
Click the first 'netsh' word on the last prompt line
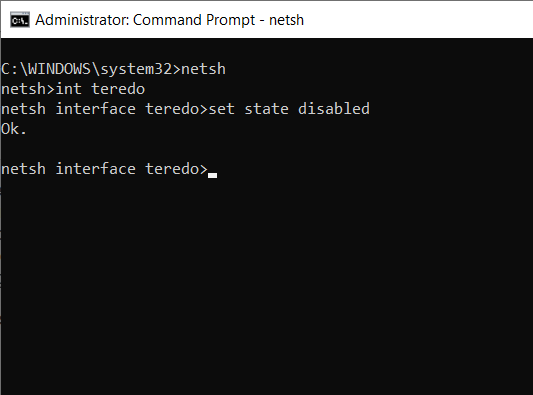(x=23, y=169)
